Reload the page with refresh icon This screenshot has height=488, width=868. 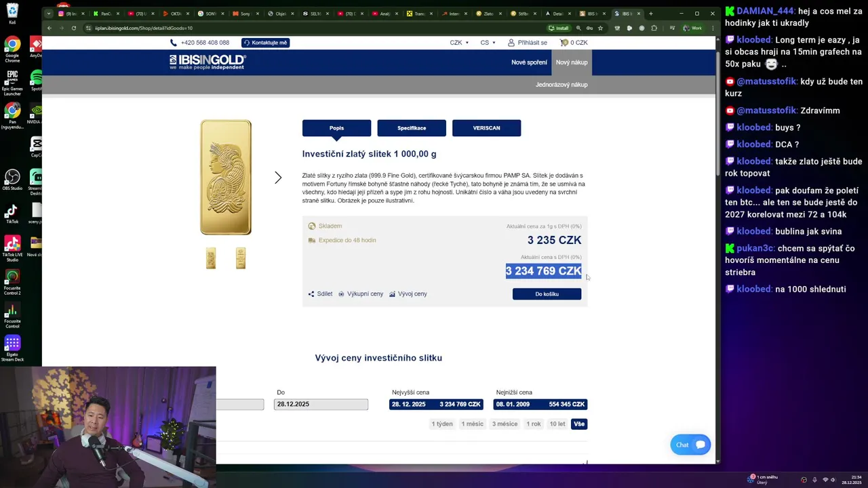point(74,28)
